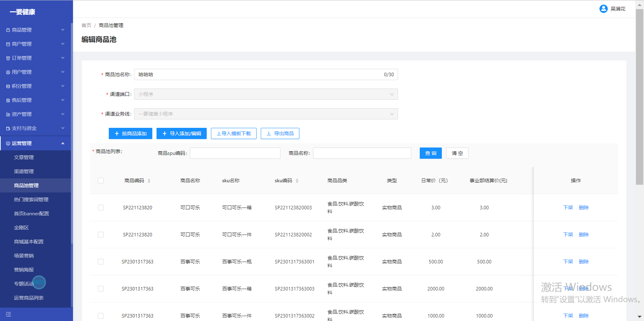Click the 按商品添加 button

(x=131, y=133)
